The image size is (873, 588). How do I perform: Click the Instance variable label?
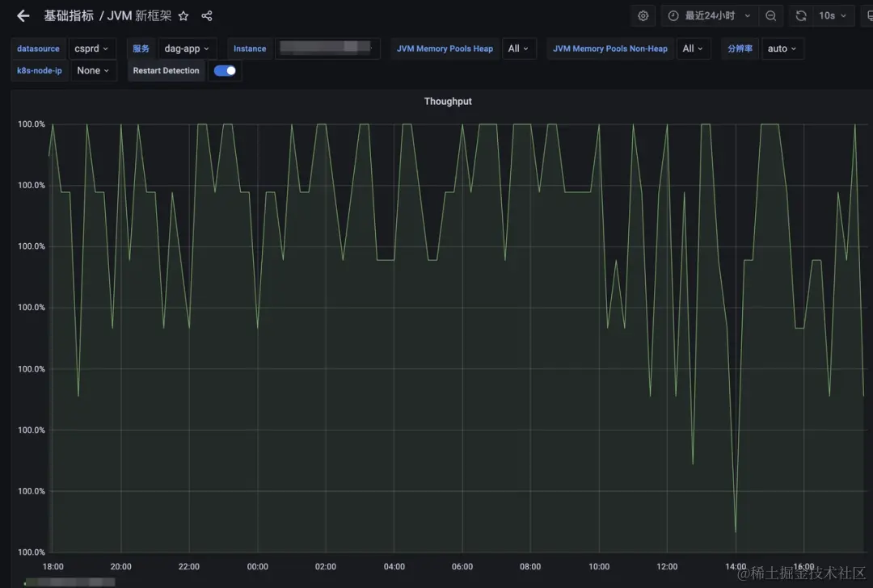pos(250,48)
